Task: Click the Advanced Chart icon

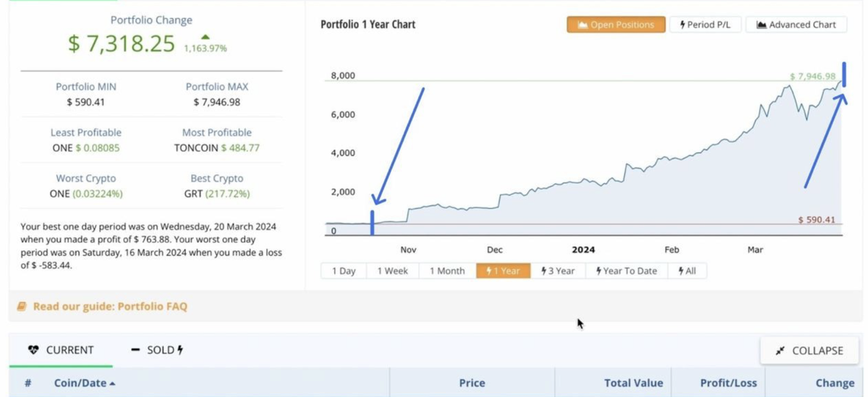Action: [x=761, y=25]
